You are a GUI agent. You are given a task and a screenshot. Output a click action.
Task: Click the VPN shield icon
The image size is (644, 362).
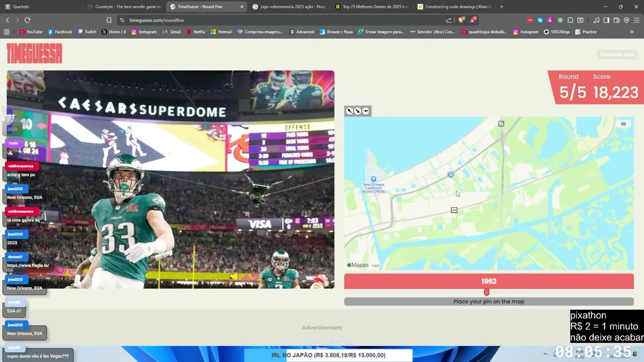[626, 20]
